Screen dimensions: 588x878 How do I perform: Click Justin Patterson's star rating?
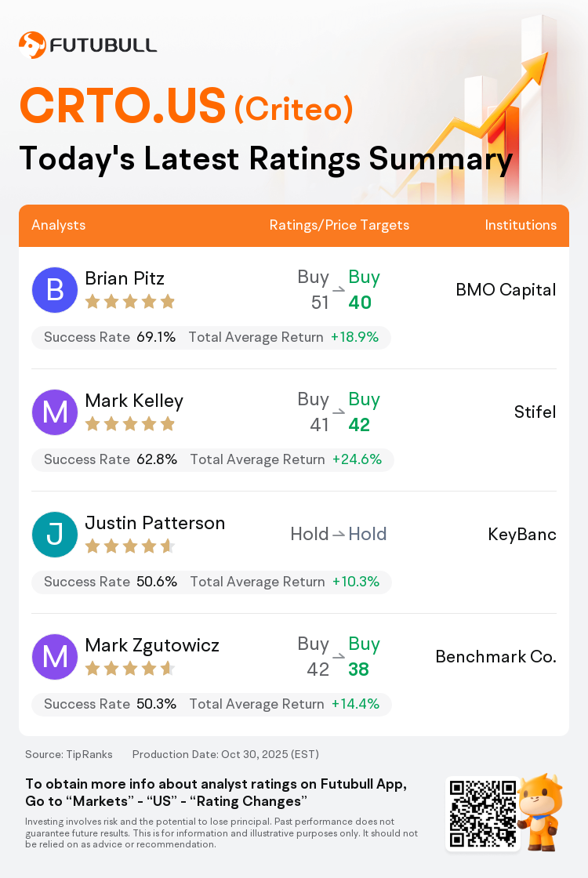[129, 546]
